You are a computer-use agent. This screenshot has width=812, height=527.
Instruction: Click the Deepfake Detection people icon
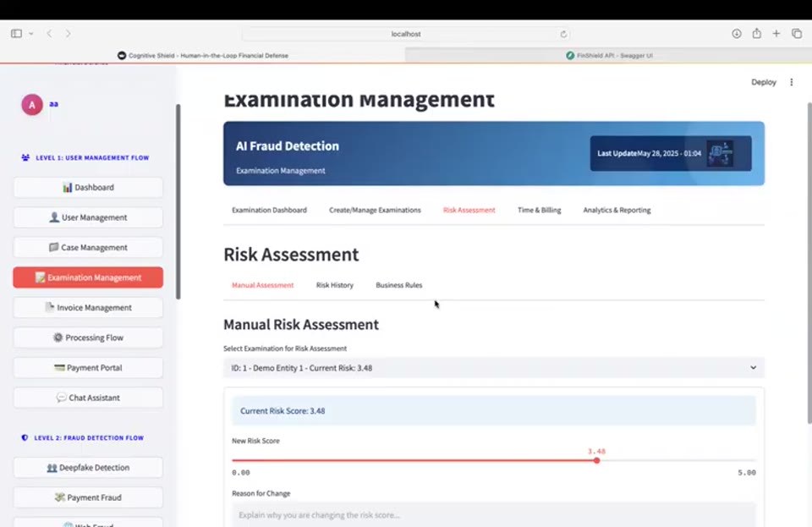tap(52, 468)
